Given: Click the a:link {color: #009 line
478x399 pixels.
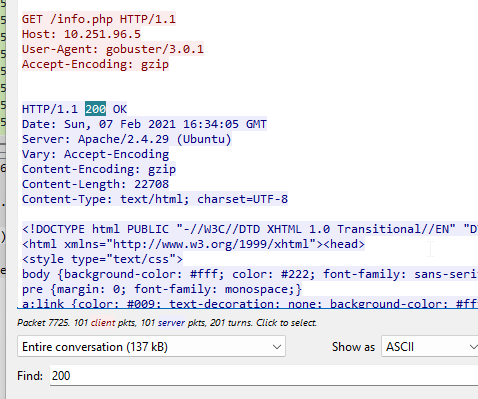Looking at the screenshot, I should click(x=250, y=303).
